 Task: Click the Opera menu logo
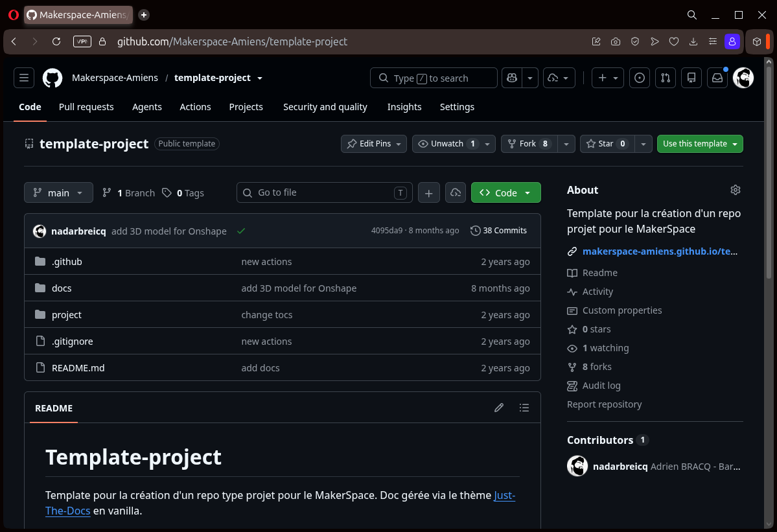pyautogui.click(x=14, y=15)
